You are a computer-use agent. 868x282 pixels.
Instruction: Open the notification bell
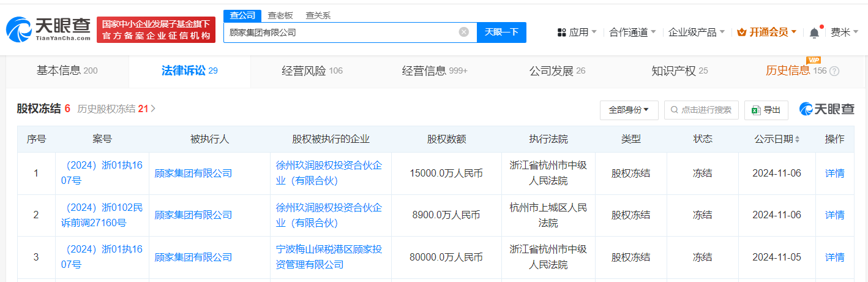click(814, 32)
